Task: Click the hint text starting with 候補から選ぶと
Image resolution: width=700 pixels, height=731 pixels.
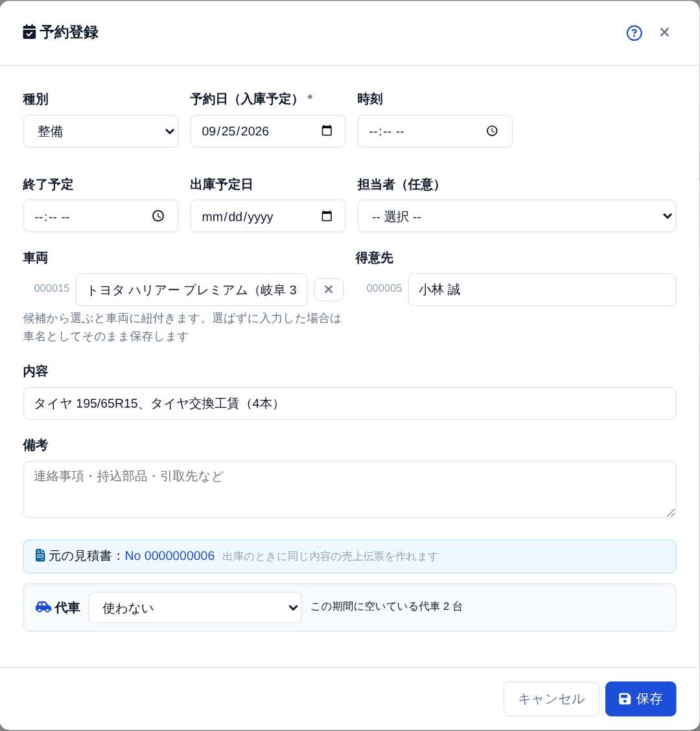Action: pos(182,327)
